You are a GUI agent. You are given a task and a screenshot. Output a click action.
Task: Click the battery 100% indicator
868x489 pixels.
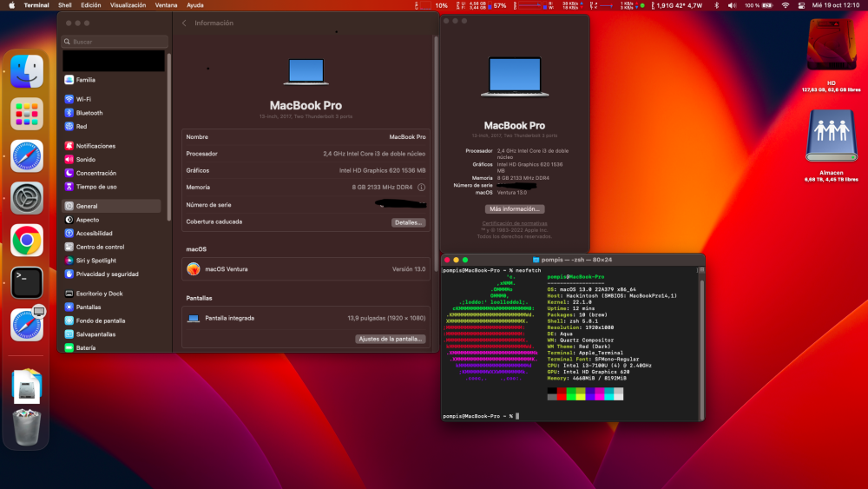(759, 5)
